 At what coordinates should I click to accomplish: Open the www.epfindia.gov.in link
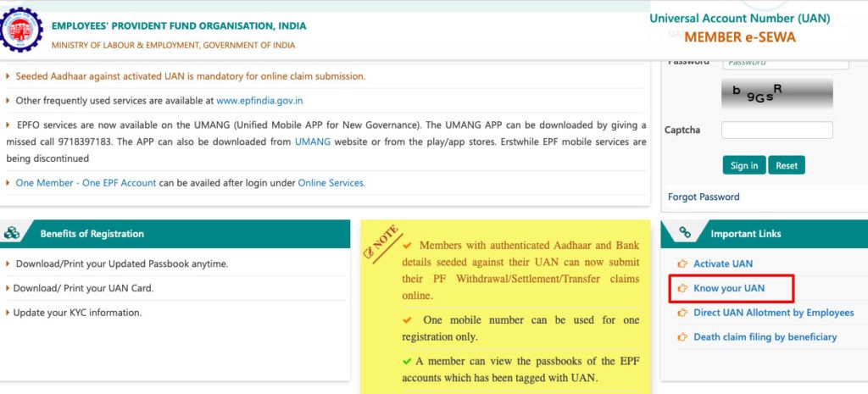[259, 101]
